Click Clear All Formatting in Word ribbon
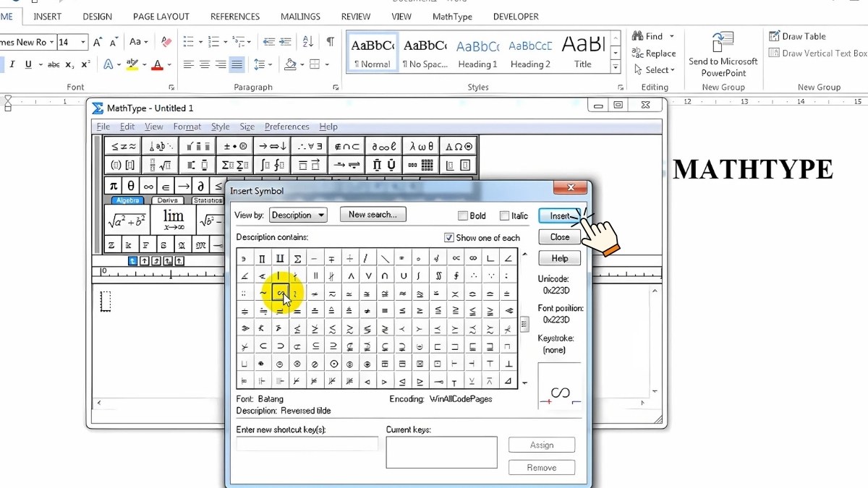 click(166, 42)
